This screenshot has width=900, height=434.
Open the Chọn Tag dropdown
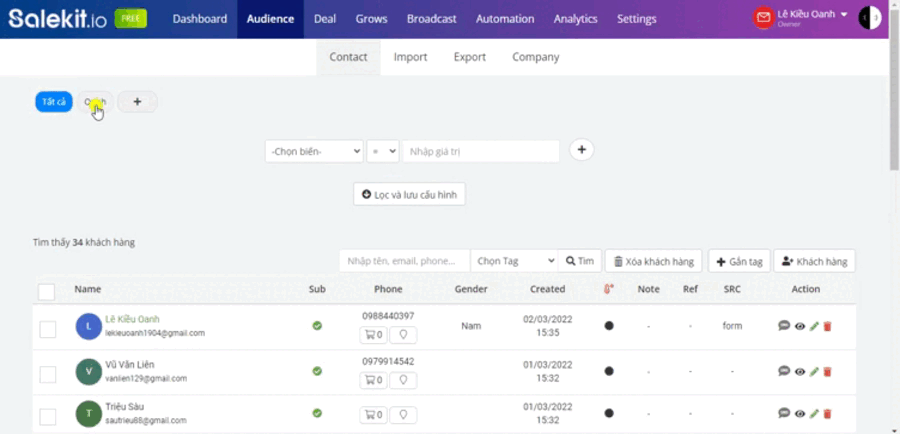pos(514,261)
